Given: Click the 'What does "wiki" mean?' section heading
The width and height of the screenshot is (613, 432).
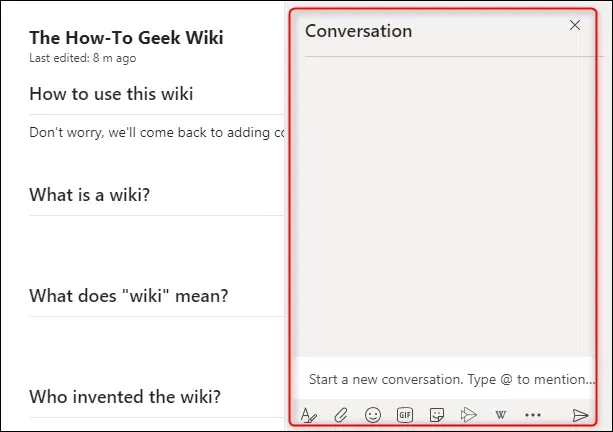Looking at the screenshot, I should pos(129,296).
